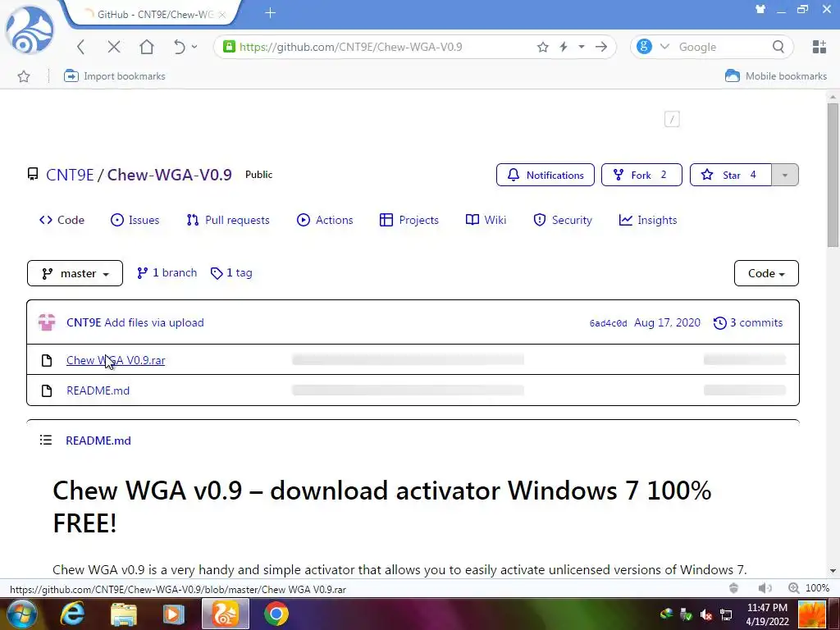This screenshot has width=840, height=630.
Task: Open the Chew WGA V0.9.rar file
Action: 116,360
